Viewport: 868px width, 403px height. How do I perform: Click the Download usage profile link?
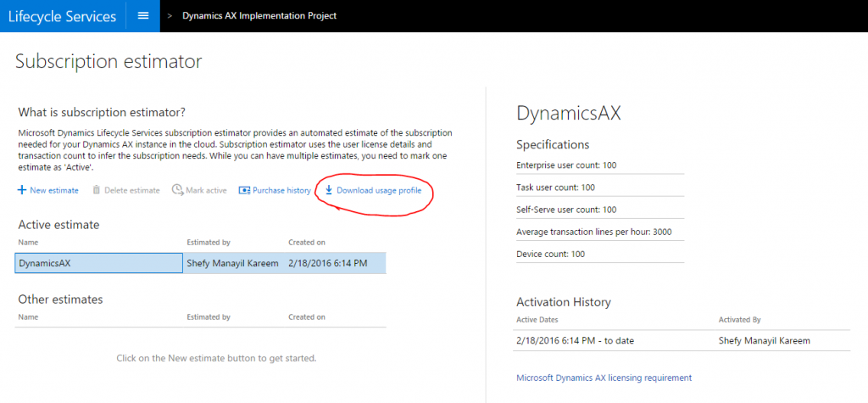(378, 190)
